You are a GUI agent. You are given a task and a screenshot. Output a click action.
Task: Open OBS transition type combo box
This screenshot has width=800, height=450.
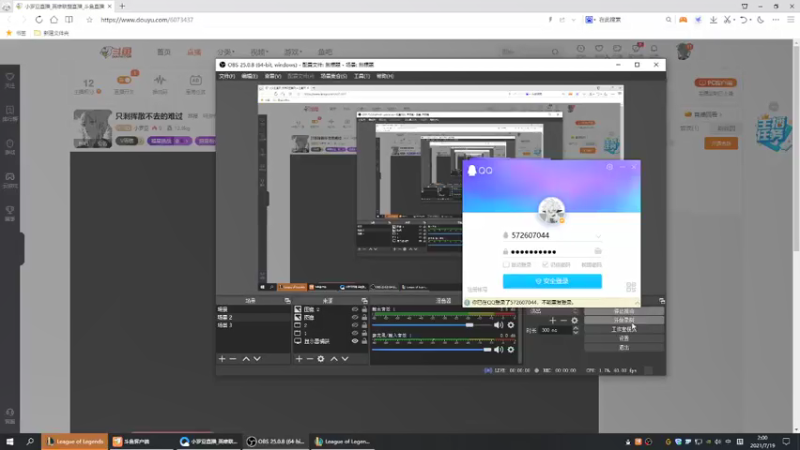point(554,311)
